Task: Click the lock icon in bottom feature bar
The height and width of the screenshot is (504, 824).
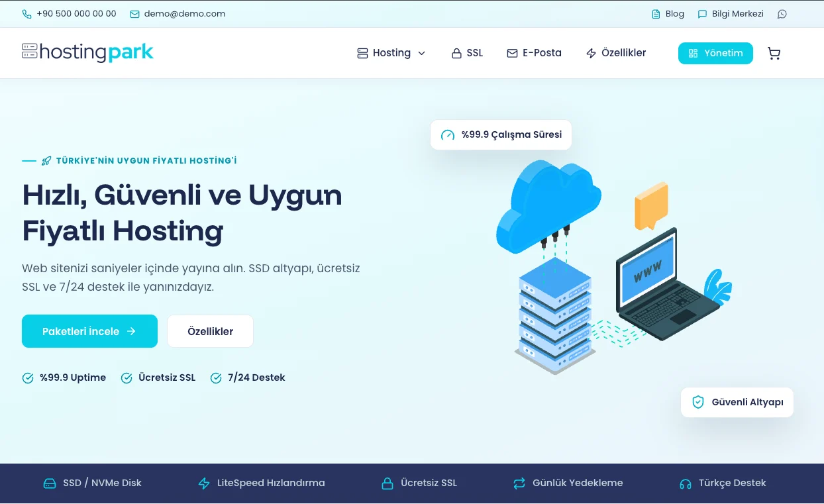Action: pyautogui.click(x=387, y=483)
